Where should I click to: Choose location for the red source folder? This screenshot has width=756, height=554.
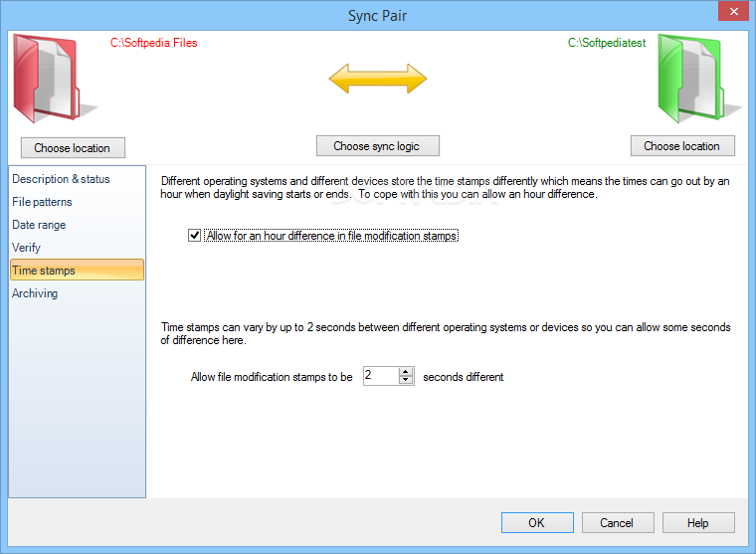pos(73,147)
